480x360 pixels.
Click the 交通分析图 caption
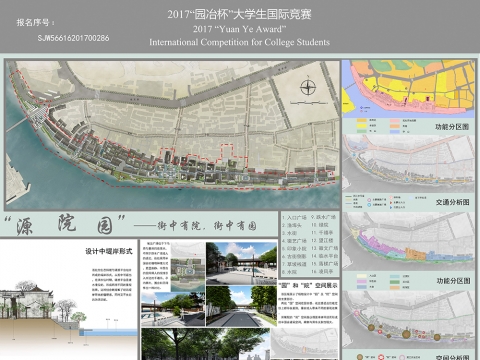[x=452, y=202]
